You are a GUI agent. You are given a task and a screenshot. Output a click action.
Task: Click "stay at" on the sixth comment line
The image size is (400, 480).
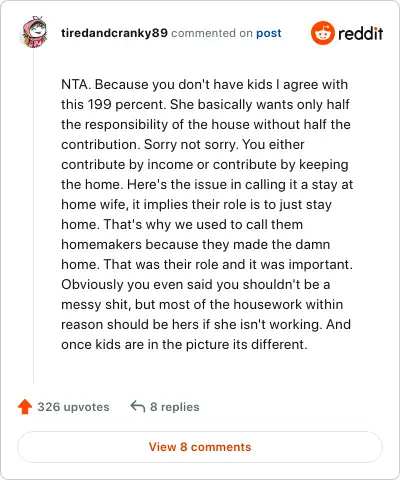click(332, 185)
